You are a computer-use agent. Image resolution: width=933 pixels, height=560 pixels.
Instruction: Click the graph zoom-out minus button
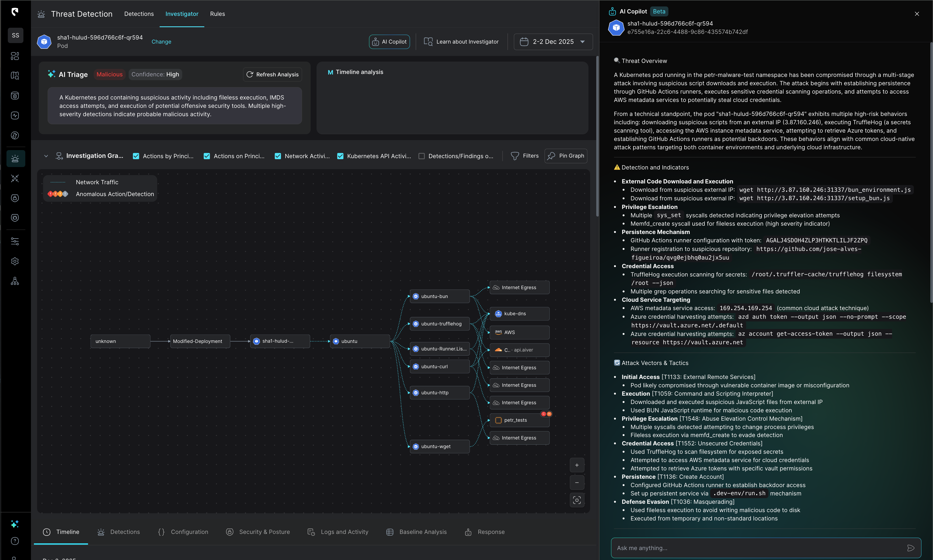(577, 483)
